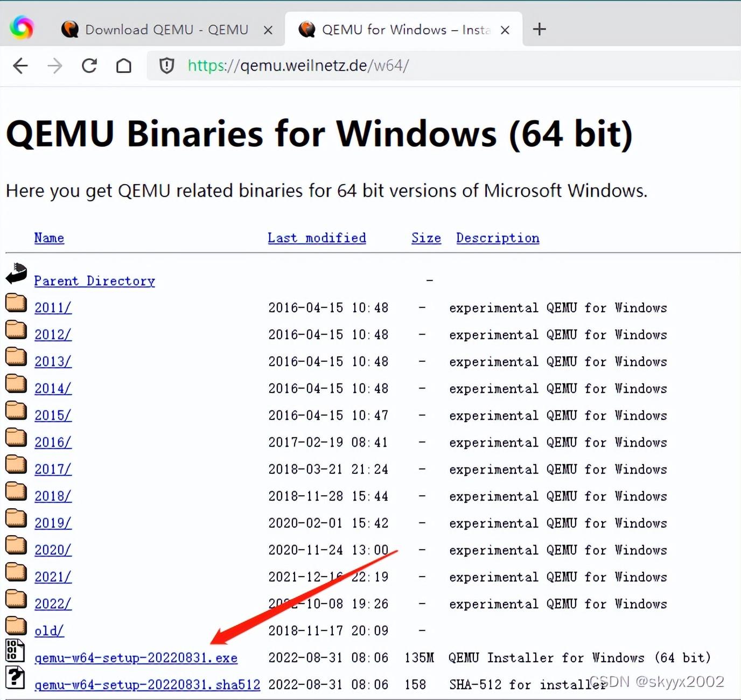Click the date 2017-02-19 08:41

click(x=328, y=443)
